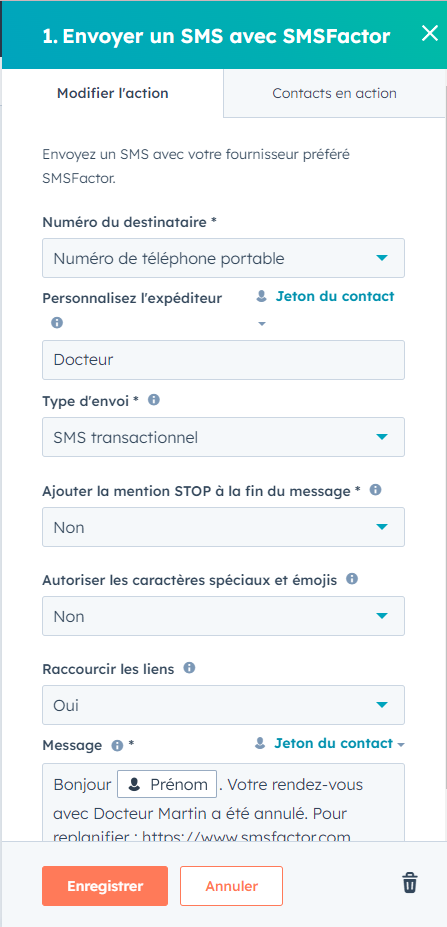Screen dimensions: 447x927
Task: Open Jeton du contact link above the Message box
Action: tap(330, 744)
